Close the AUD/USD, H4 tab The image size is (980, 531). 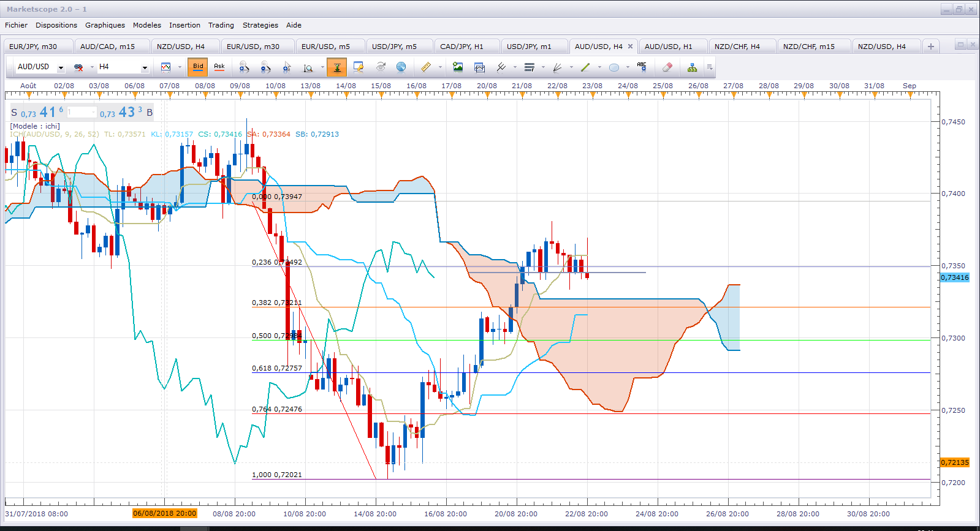[x=630, y=46]
